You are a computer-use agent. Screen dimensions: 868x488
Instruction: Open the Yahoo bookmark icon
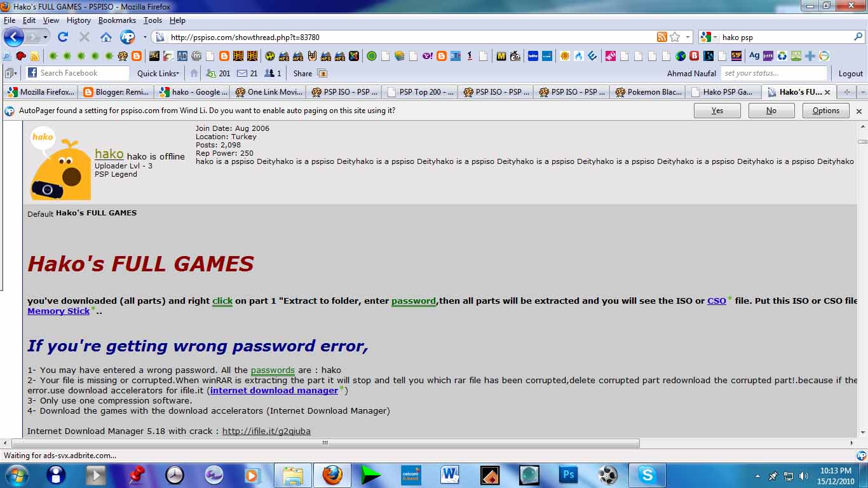pos(428,56)
